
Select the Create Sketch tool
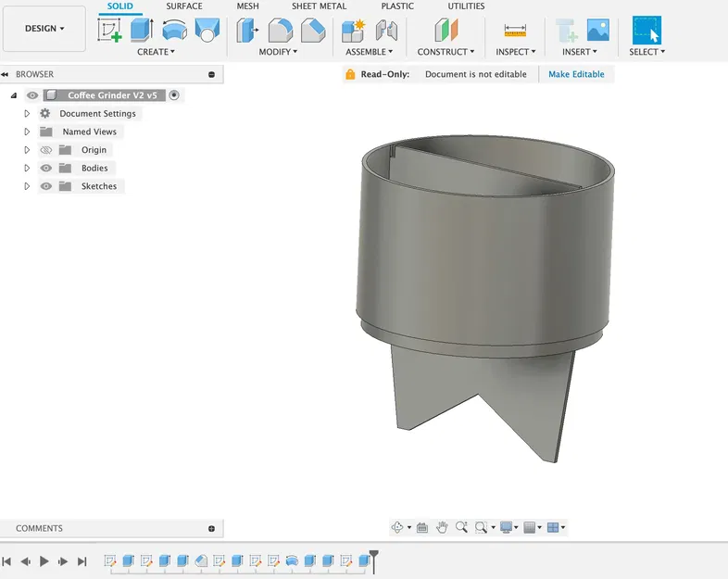coord(110,31)
